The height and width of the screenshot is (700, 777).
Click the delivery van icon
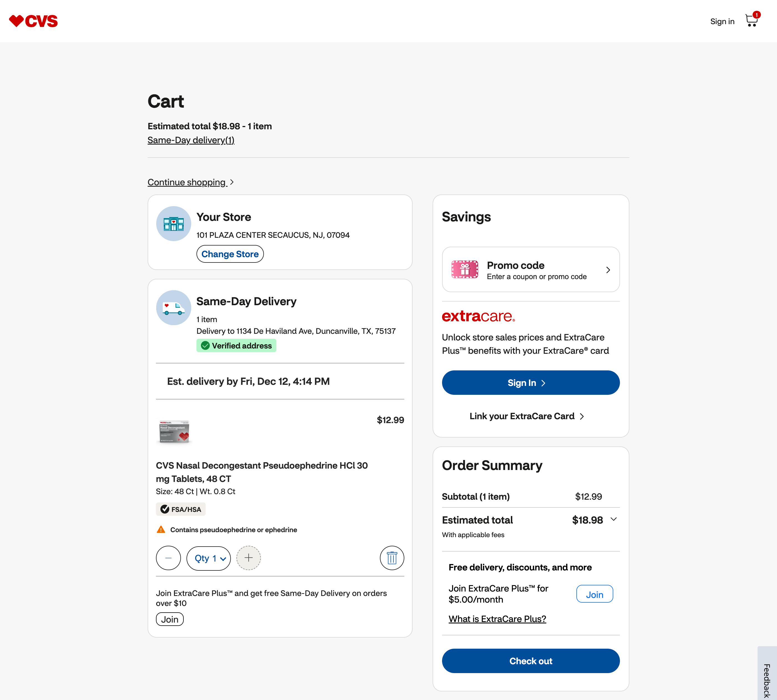point(173,308)
